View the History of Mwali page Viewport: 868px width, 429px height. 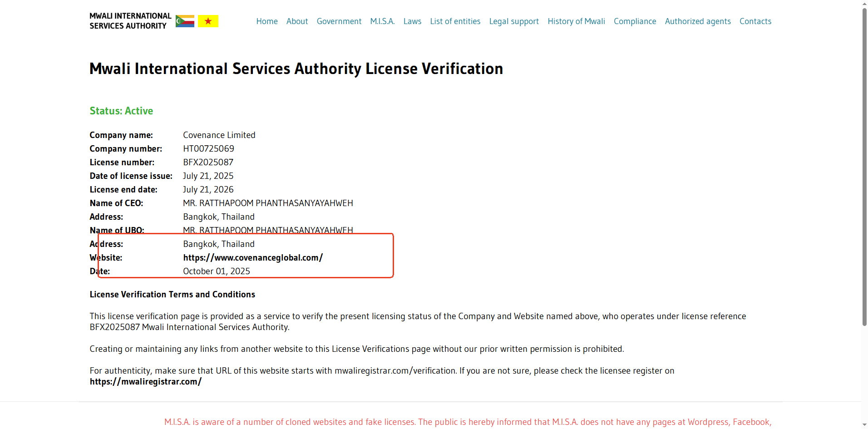point(576,21)
